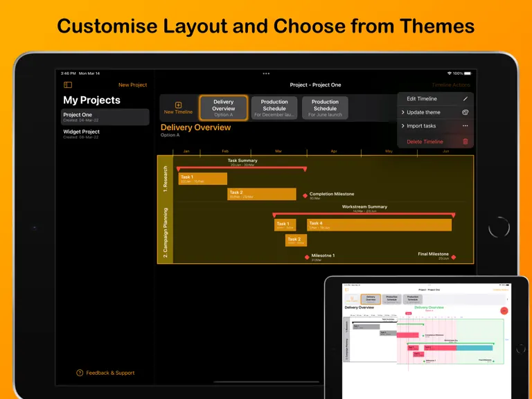
Task: Click the Completion Milestone diamond
Action: [305, 196]
